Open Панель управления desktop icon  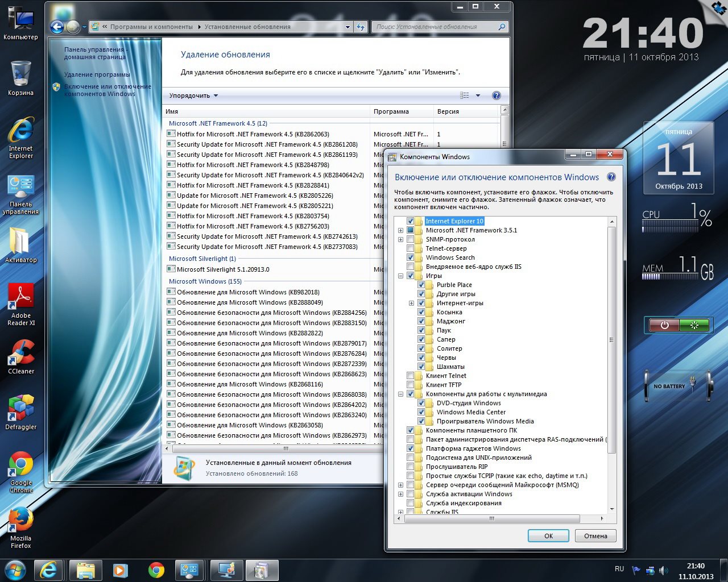coord(20,195)
